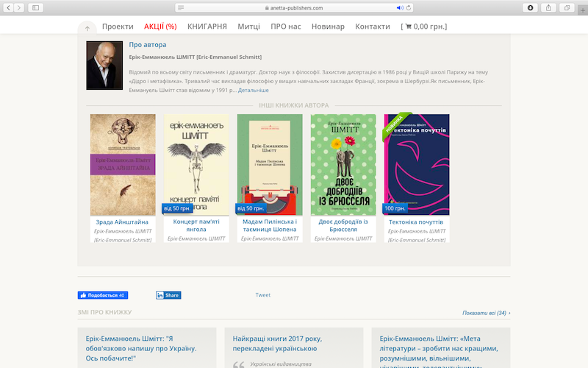Screen dimensions: 588x368
Task: Click author name under Мадам Пилінська title
Action: coord(270,238)
